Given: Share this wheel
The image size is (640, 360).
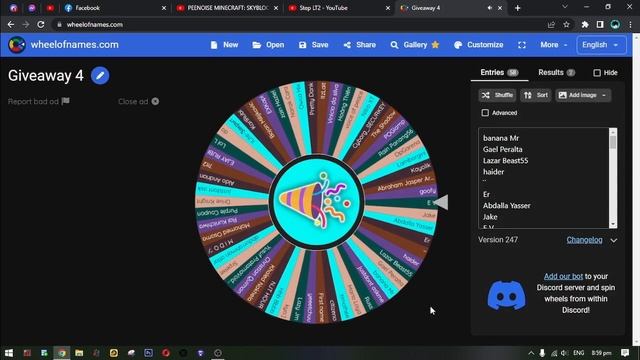Looking at the screenshot, I should point(360,45).
